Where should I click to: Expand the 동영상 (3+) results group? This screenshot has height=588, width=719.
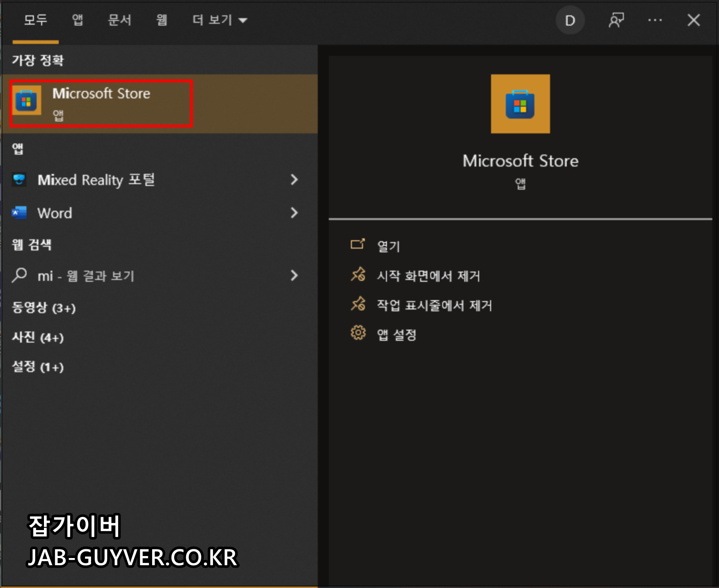[44, 308]
